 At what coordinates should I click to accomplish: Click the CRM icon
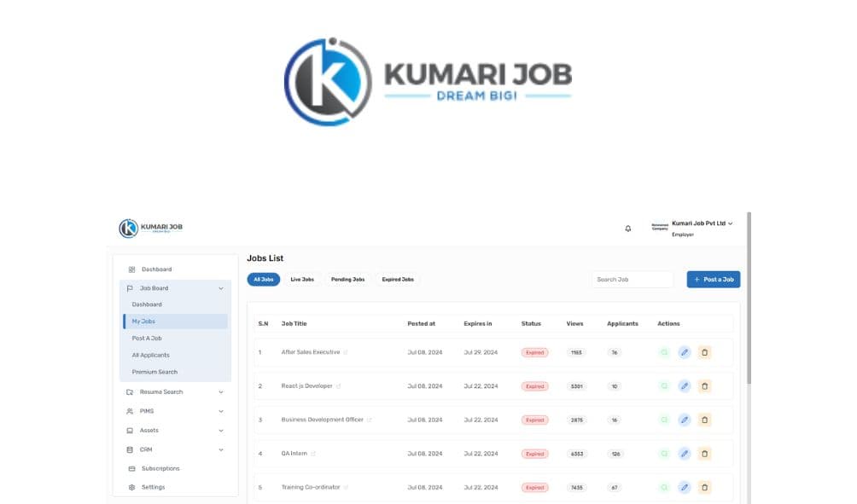coord(130,450)
